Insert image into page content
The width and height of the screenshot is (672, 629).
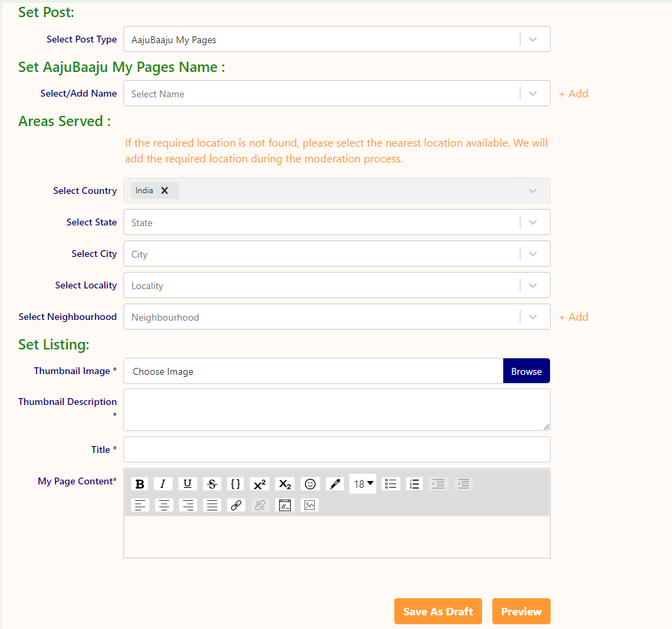tap(309, 505)
